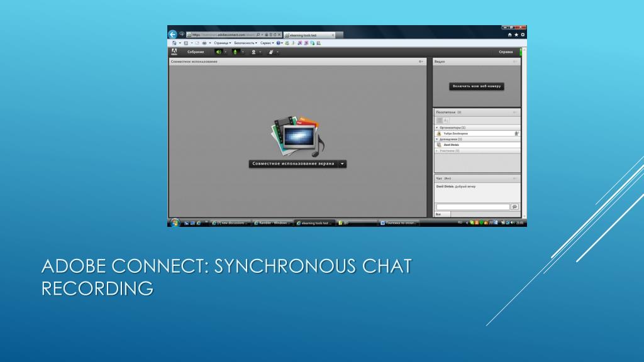Open raise hand status dropdown arrow
This screenshot has height=362, width=644.
[277, 52]
